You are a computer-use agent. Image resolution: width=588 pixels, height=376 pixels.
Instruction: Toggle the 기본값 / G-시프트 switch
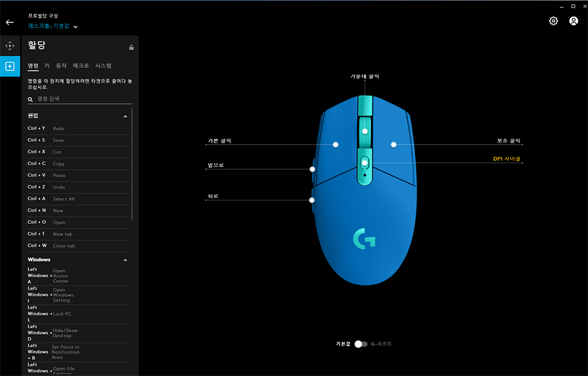click(x=361, y=344)
